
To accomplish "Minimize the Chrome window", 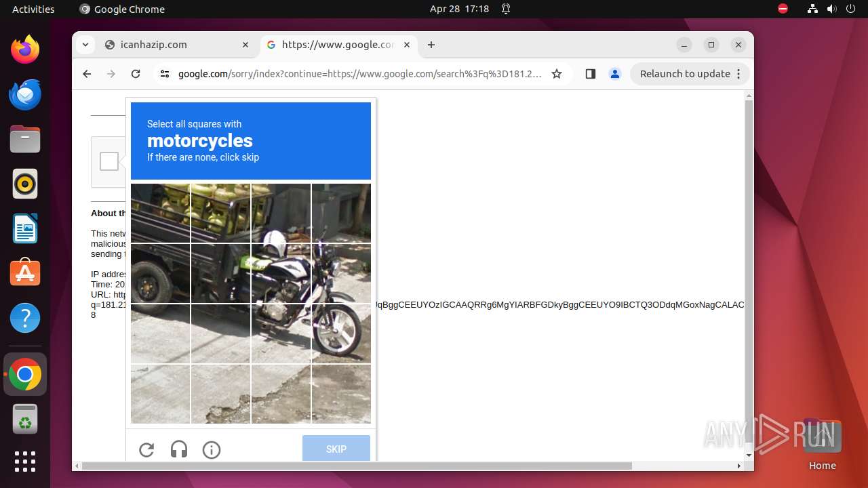I will [684, 45].
